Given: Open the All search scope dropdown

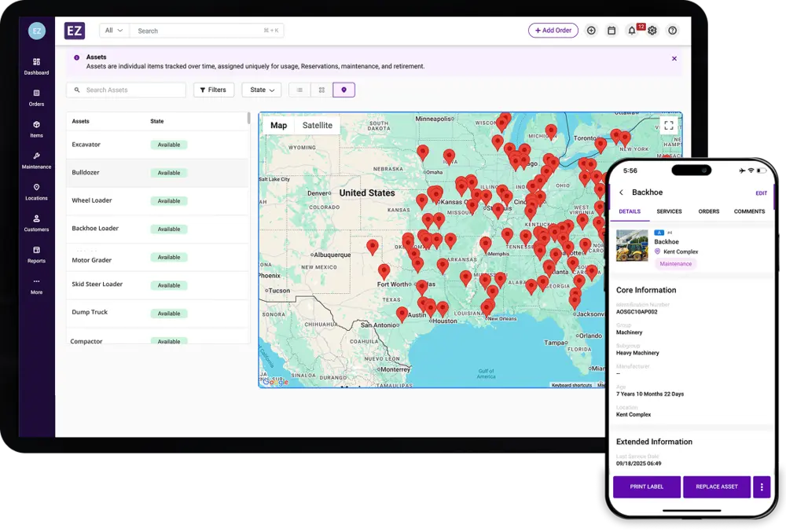Looking at the screenshot, I should 114,31.
